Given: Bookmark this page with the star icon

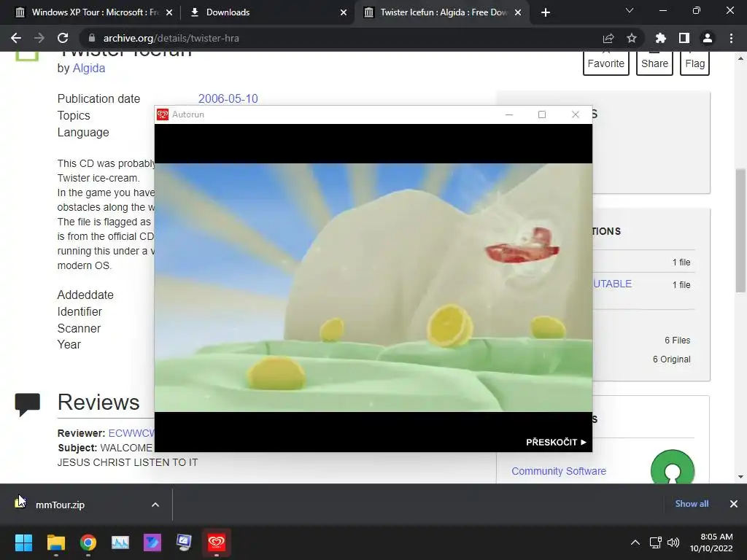Looking at the screenshot, I should [632, 38].
